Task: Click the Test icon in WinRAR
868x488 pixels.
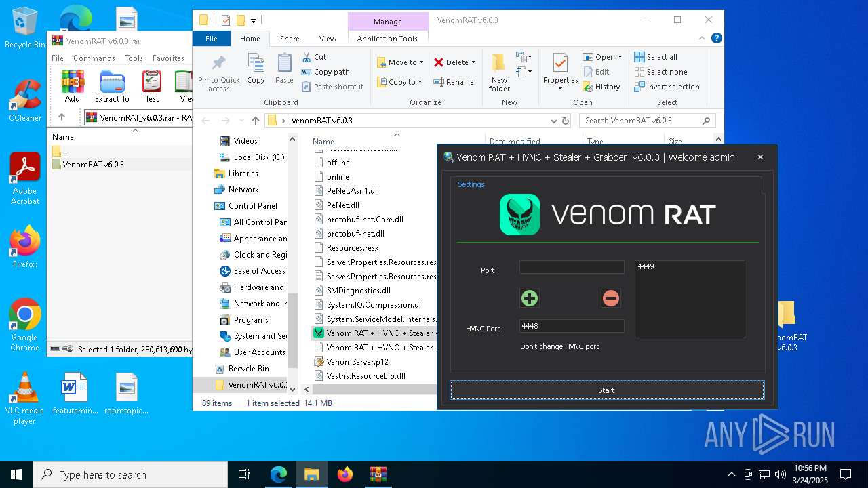Action: click(x=152, y=87)
